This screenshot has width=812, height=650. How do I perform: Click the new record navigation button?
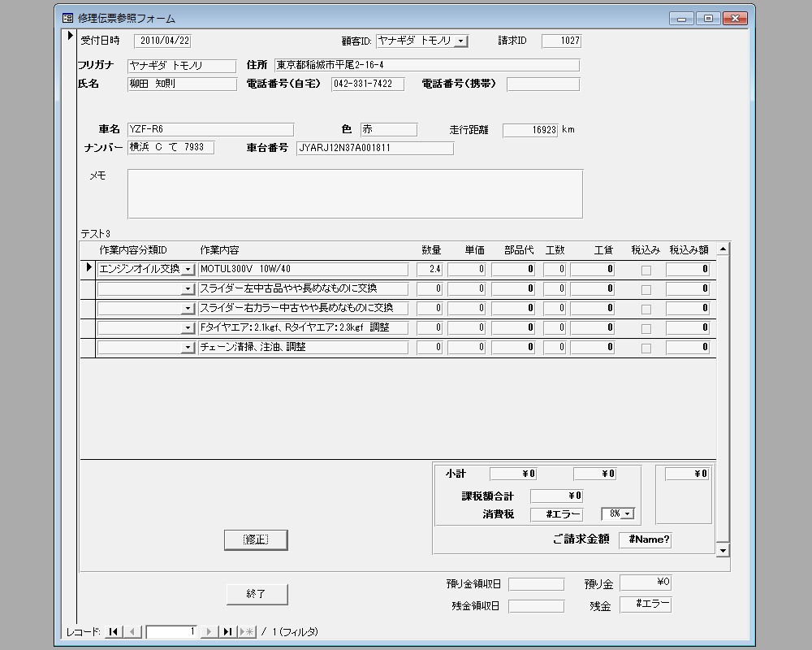click(x=247, y=631)
